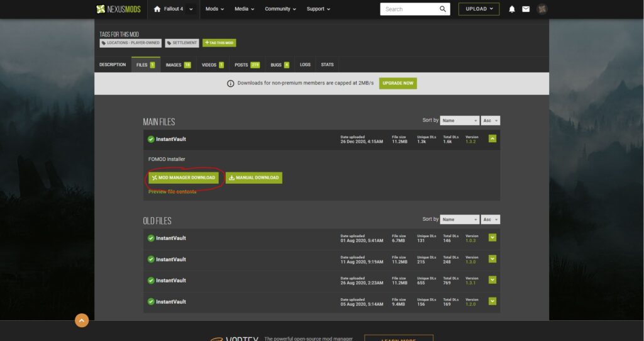Click version 1.3.2 text of main file
This screenshot has width=644, height=341.
(x=470, y=142)
